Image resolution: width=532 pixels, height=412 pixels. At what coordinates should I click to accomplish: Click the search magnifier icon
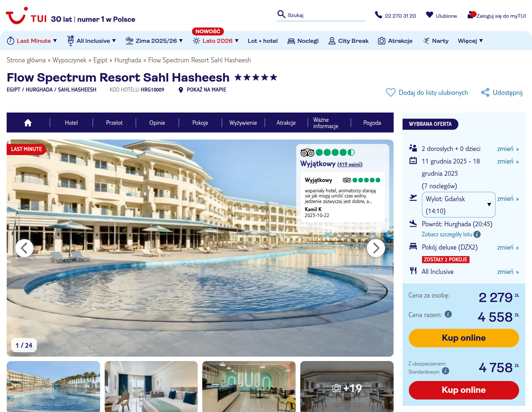click(281, 14)
